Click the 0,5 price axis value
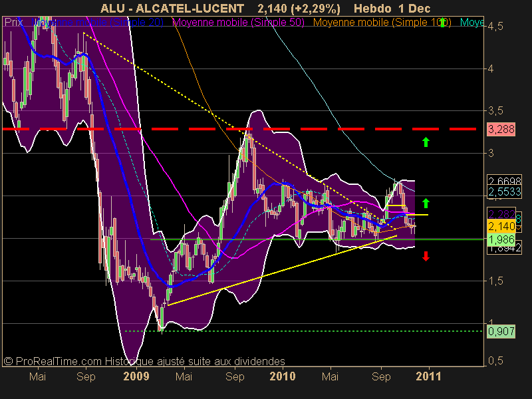The image size is (532, 399). point(495,360)
